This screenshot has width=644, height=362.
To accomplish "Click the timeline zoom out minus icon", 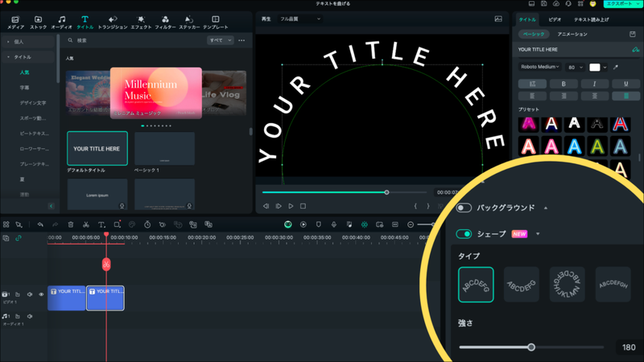I will (411, 224).
